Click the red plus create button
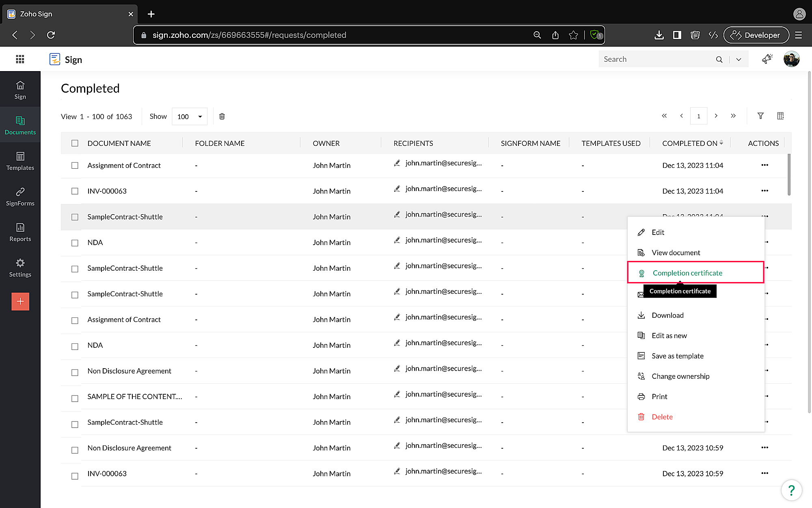The image size is (812, 508). [20, 302]
